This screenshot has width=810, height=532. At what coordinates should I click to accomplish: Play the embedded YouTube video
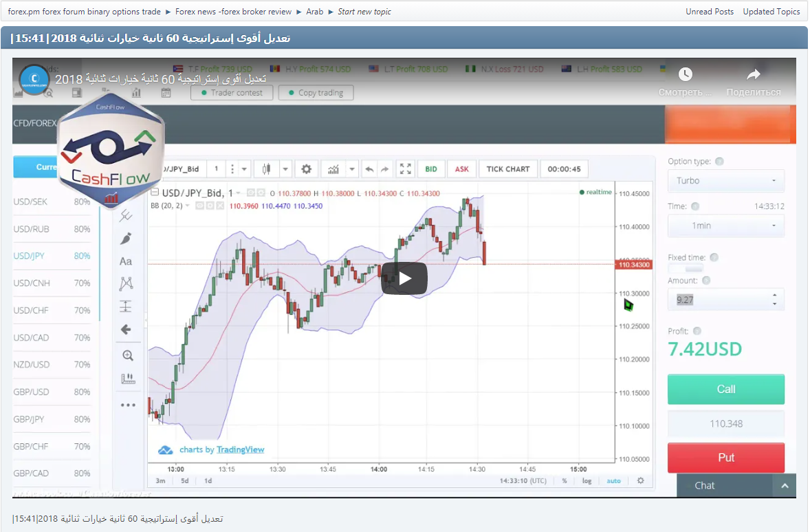(x=404, y=278)
